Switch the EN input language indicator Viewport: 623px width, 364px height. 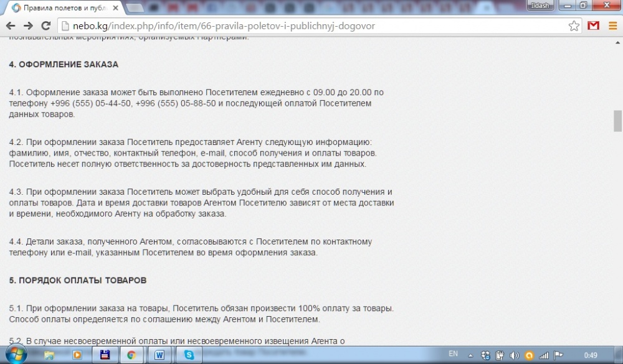pos(453,354)
